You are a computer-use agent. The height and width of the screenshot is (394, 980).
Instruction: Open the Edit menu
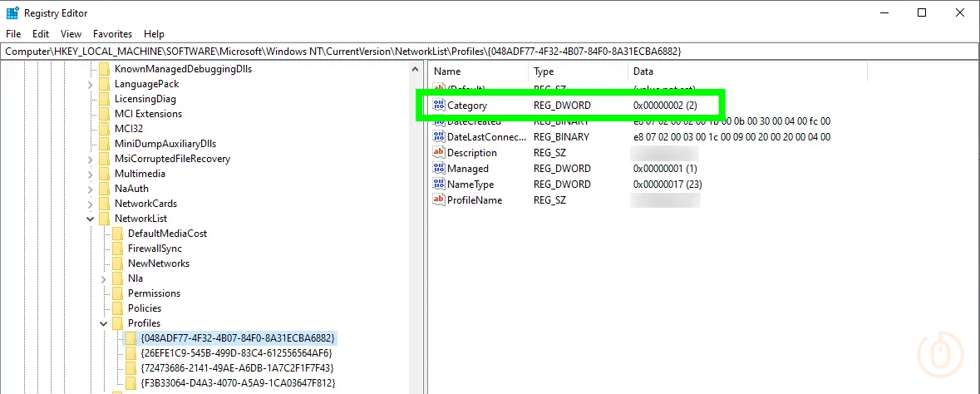click(x=41, y=34)
